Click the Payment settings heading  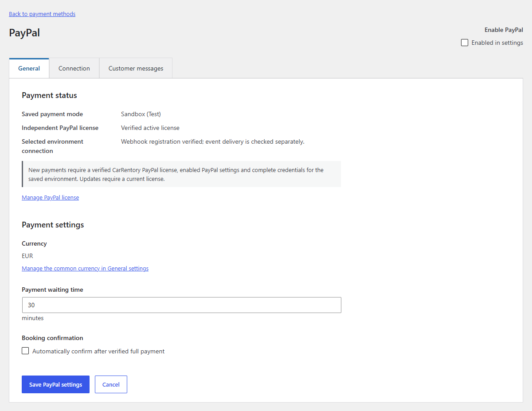(x=53, y=225)
